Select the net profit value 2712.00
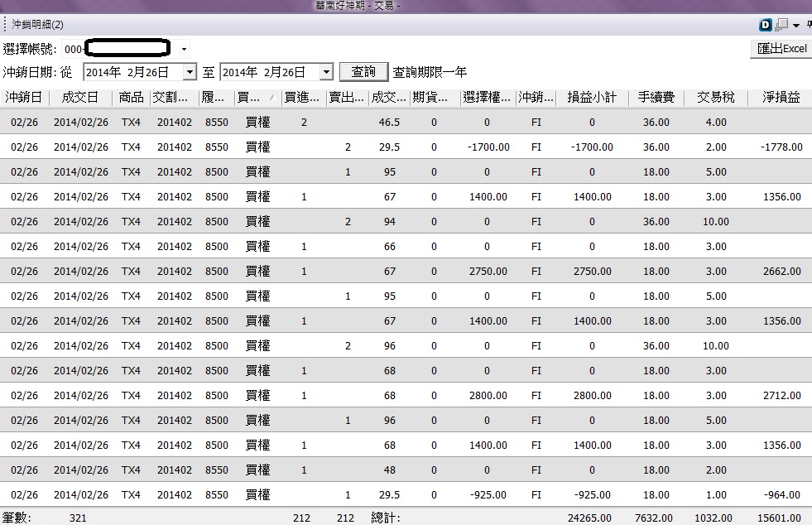This screenshot has height=525, width=812. click(x=782, y=396)
